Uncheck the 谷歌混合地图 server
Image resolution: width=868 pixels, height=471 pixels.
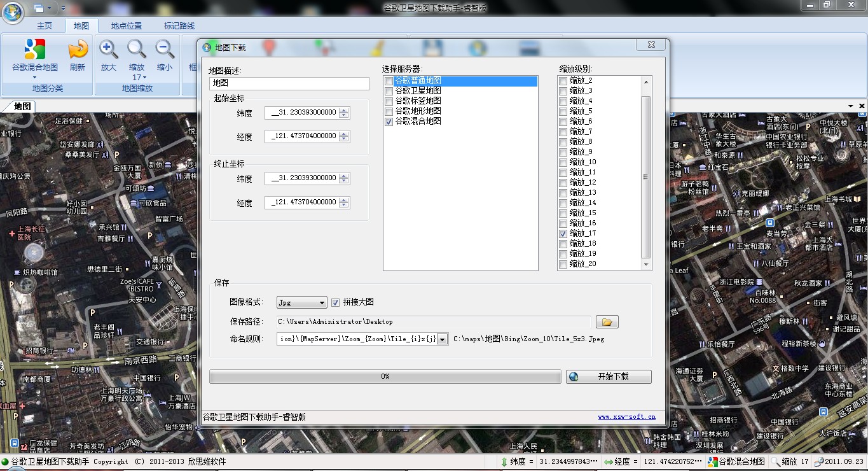pyautogui.click(x=389, y=122)
